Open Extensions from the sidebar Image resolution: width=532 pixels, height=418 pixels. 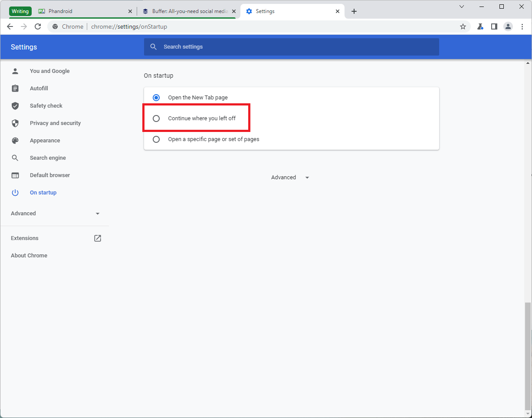pyautogui.click(x=25, y=238)
